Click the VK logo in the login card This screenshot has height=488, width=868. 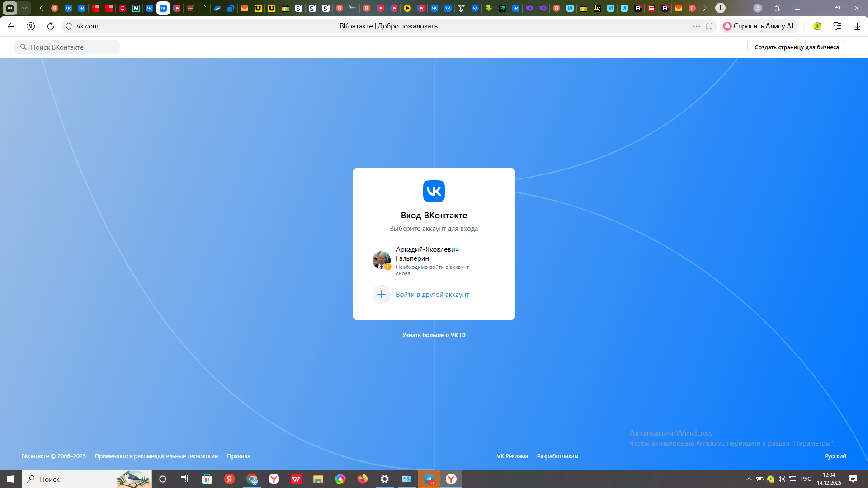(x=434, y=191)
